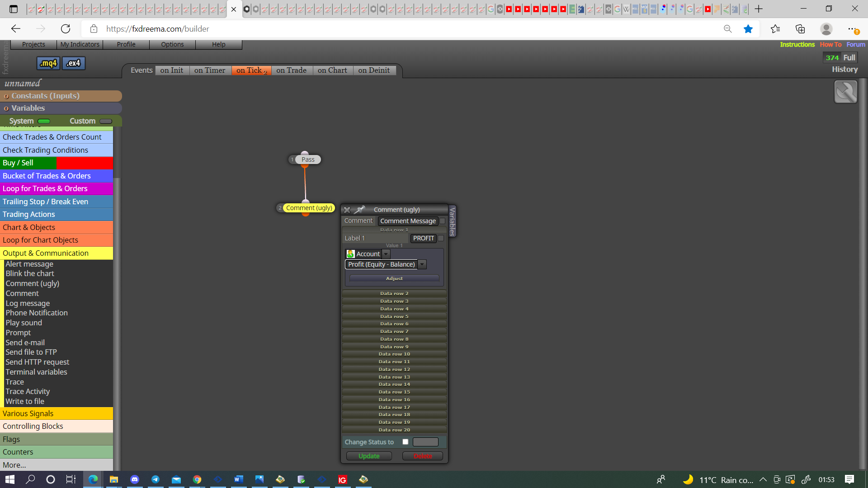Open the Options menu

click(172, 44)
